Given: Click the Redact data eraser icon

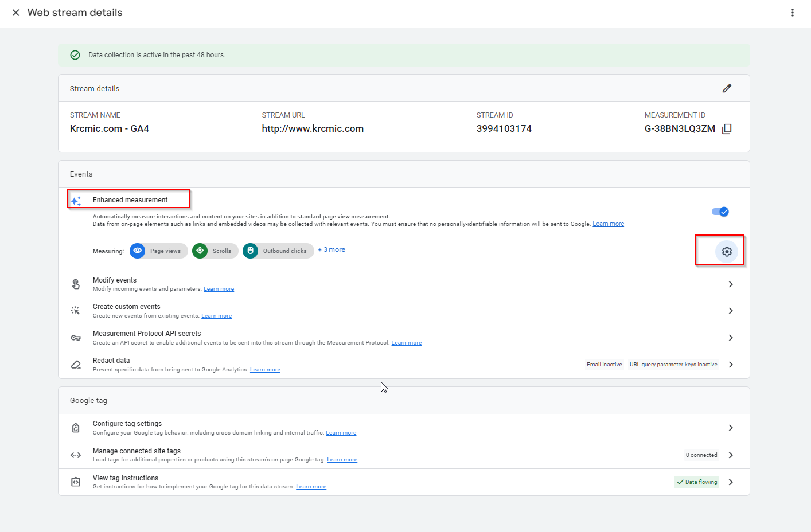Looking at the screenshot, I should pos(76,365).
